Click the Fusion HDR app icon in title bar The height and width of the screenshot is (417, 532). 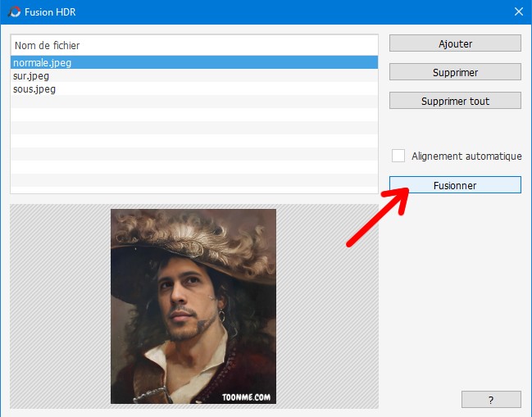[14, 11]
